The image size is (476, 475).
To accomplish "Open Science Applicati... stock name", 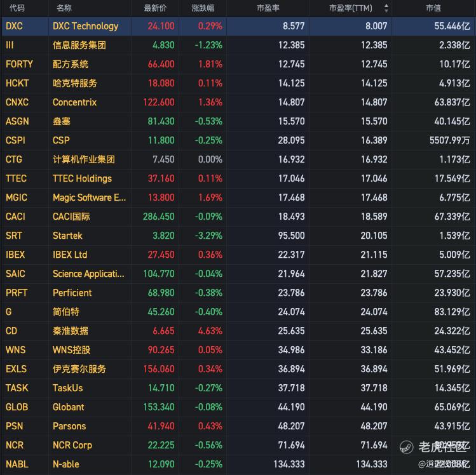I will [88, 274].
